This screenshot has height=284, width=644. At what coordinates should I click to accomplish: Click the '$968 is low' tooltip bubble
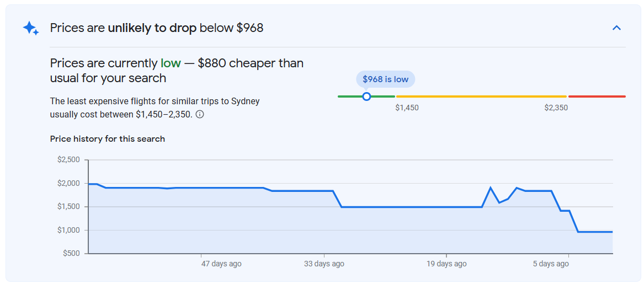(385, 79)
